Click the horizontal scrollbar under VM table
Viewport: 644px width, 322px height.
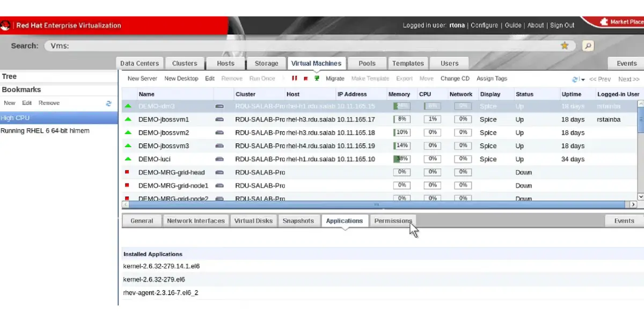(376, 204)
